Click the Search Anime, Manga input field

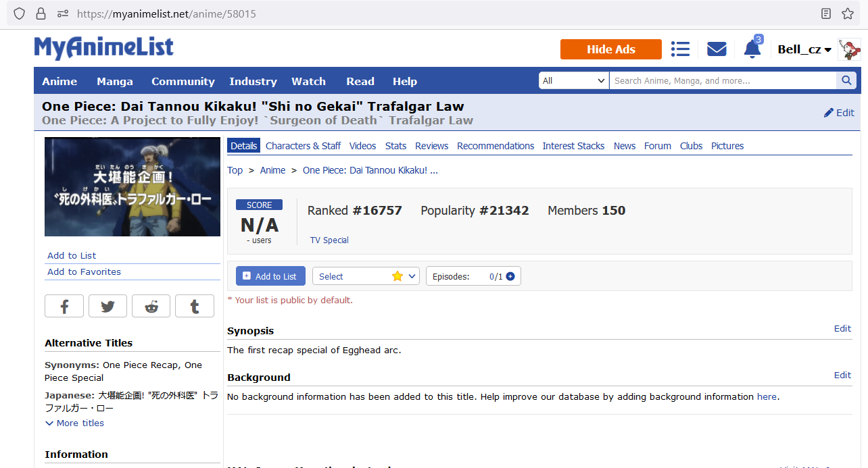[x=723, y=80]
